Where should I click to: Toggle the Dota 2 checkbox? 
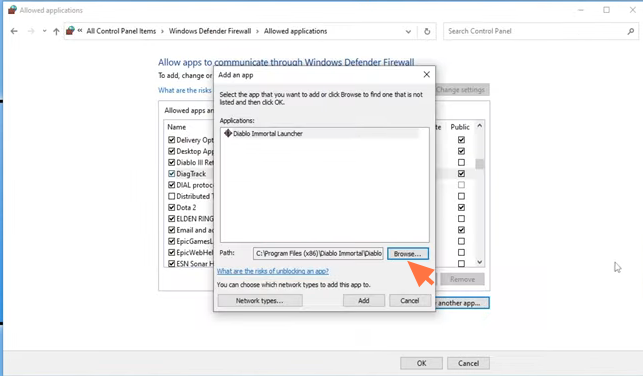[171, 207]
